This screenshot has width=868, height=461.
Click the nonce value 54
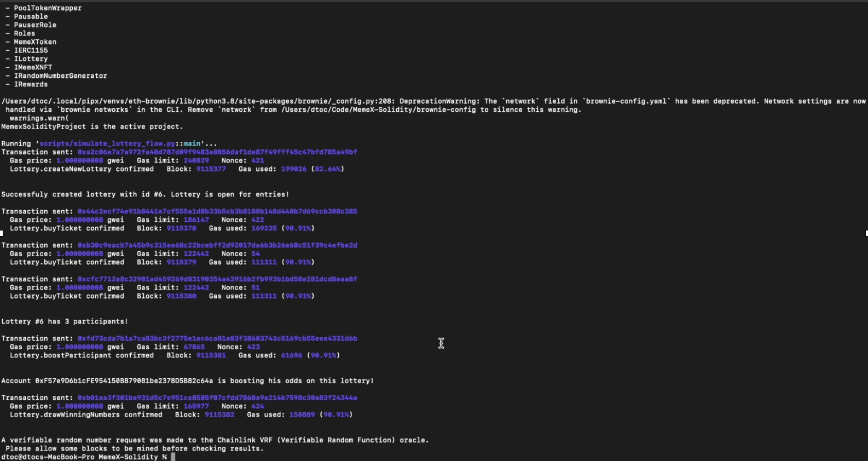point(256,254)
